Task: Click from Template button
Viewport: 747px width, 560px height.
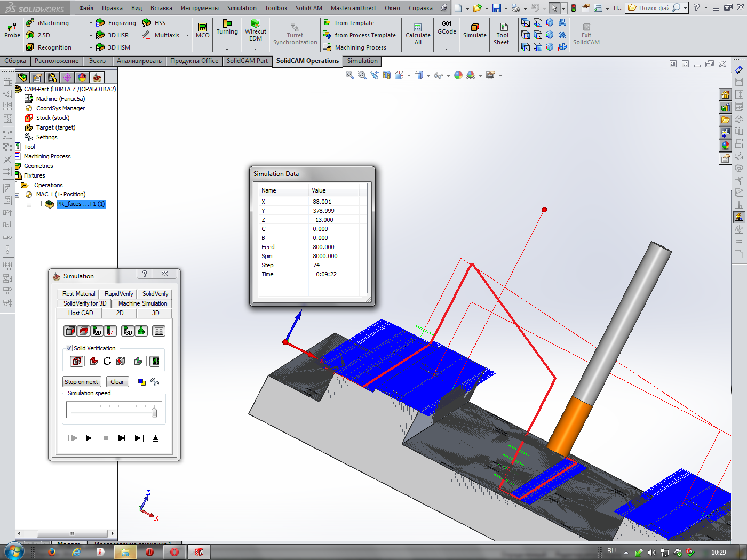Action: click(348, 23)
